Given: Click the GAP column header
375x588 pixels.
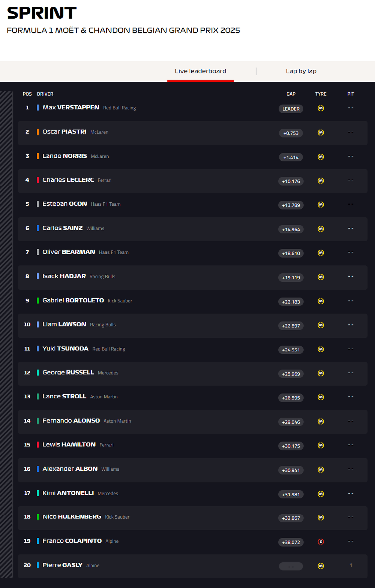Looking at the screenshot, I should [x=291, y=94].
